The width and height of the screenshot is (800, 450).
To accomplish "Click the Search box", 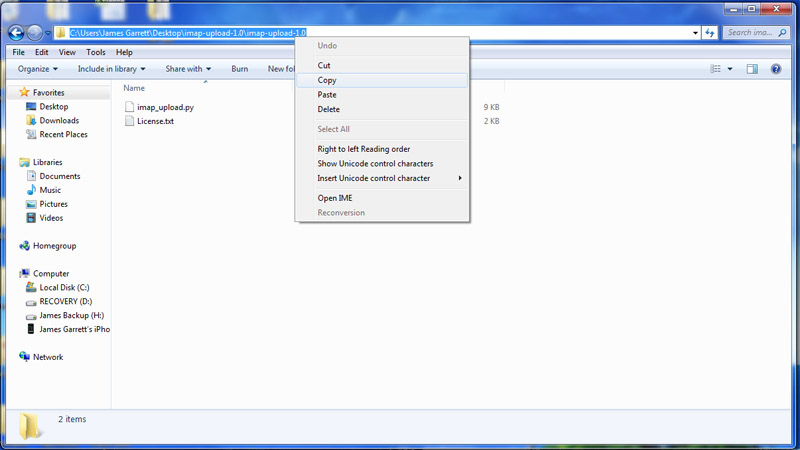I will 756,33.
